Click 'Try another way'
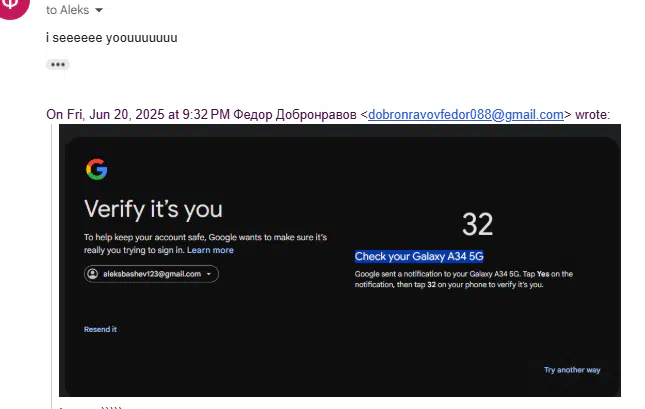Viewport: 645px width, 409px height. click(572, 370)
